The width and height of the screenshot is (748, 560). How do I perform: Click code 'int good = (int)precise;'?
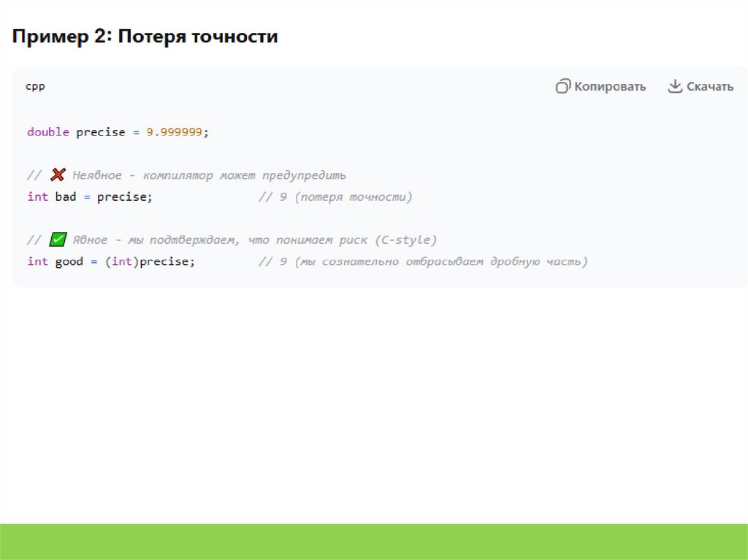point(111,261)
